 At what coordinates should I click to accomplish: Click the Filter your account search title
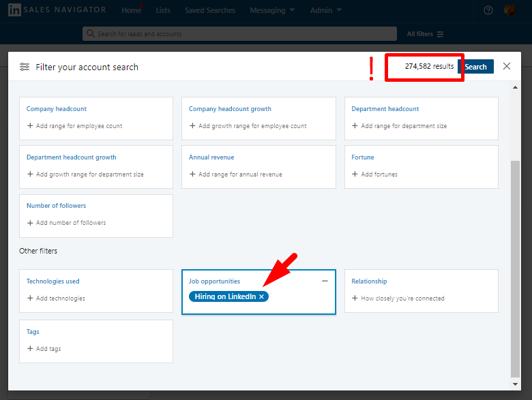87,67
